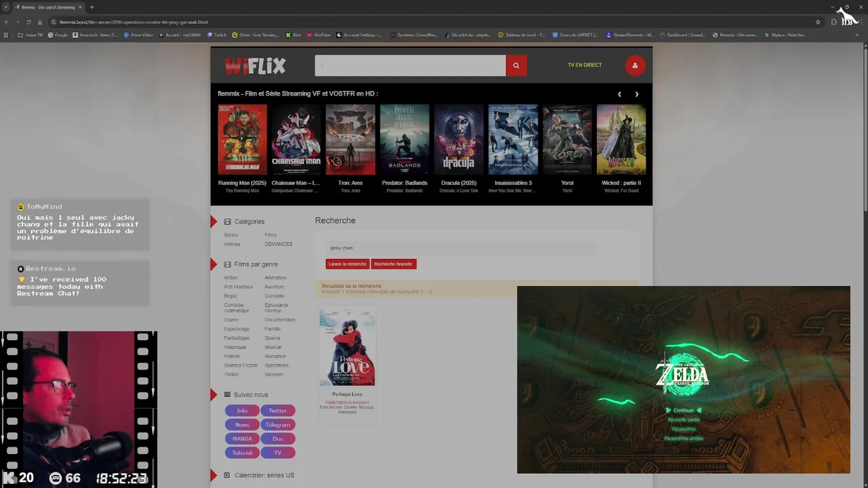Open the Amazon.fr bookmark
868x488 pixels.
point(95,35)
